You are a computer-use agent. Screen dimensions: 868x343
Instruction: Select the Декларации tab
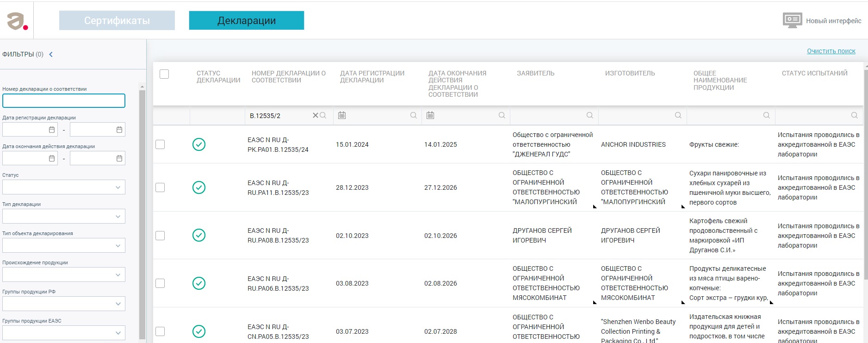[x=247, y=20]
